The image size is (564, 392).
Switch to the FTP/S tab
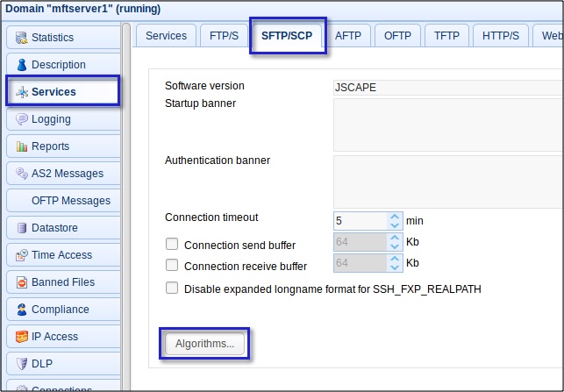pyautogui.click(x=223, y=36)
